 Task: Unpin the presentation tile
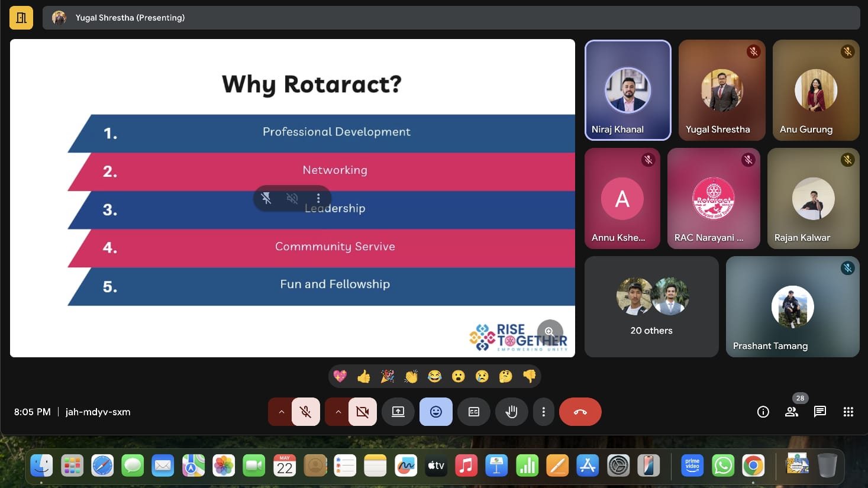[x=266, y=198]
